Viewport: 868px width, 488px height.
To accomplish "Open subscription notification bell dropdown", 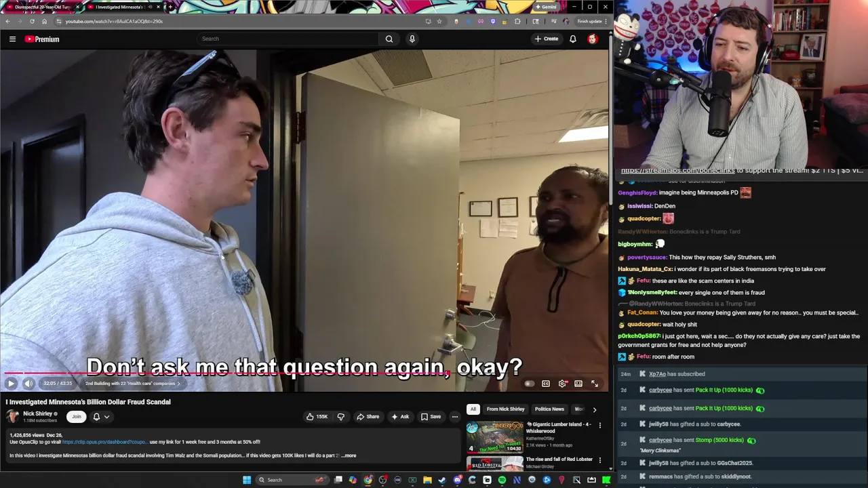I will 101,417.
